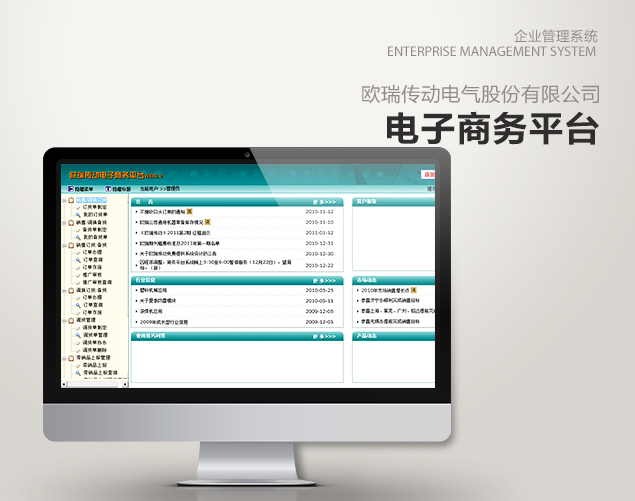Image resolution: width=635 pixels, height=501 pixels.
Task: Click the magnifier icon beside 滞销品上报查询
Action: coord(78,373)
